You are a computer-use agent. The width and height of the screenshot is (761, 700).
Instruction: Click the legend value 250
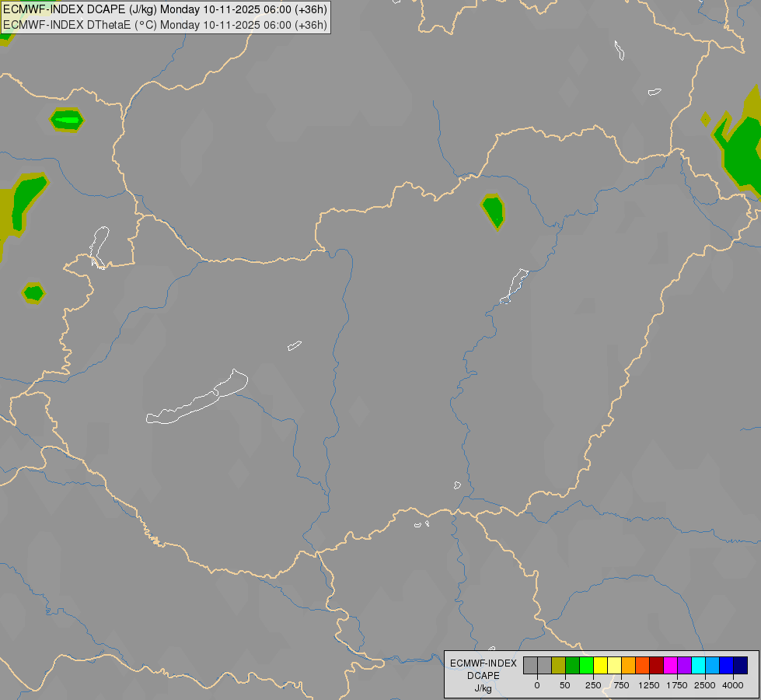coord(593,685)
